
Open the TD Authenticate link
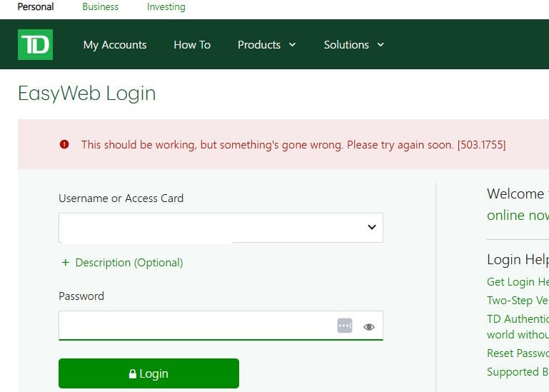pos(518,319)
